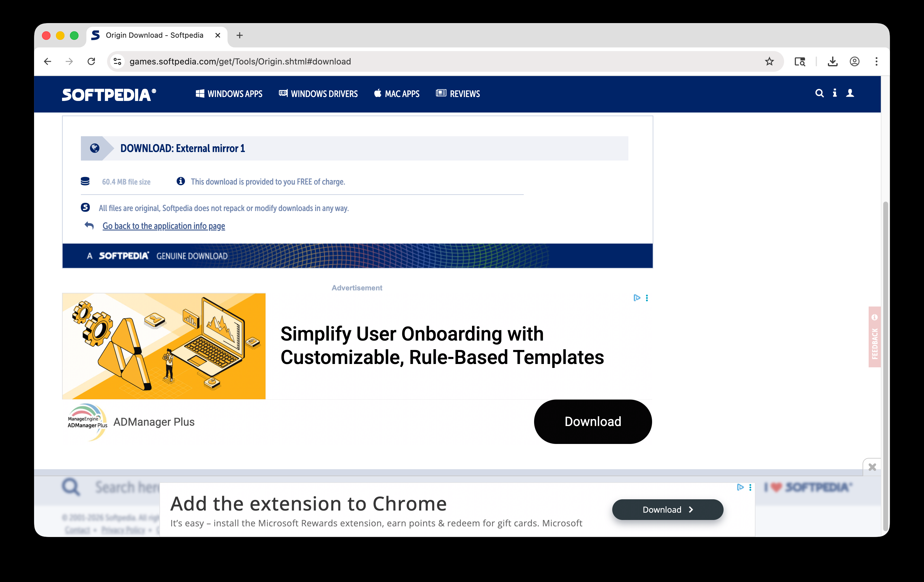Click the globe icon beside External mirror 1
This screenshot has width=924, height=582.
tap(94, 148)
